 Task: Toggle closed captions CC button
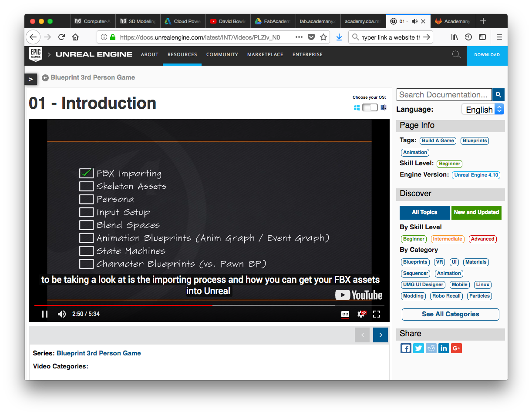coord(345,314)
